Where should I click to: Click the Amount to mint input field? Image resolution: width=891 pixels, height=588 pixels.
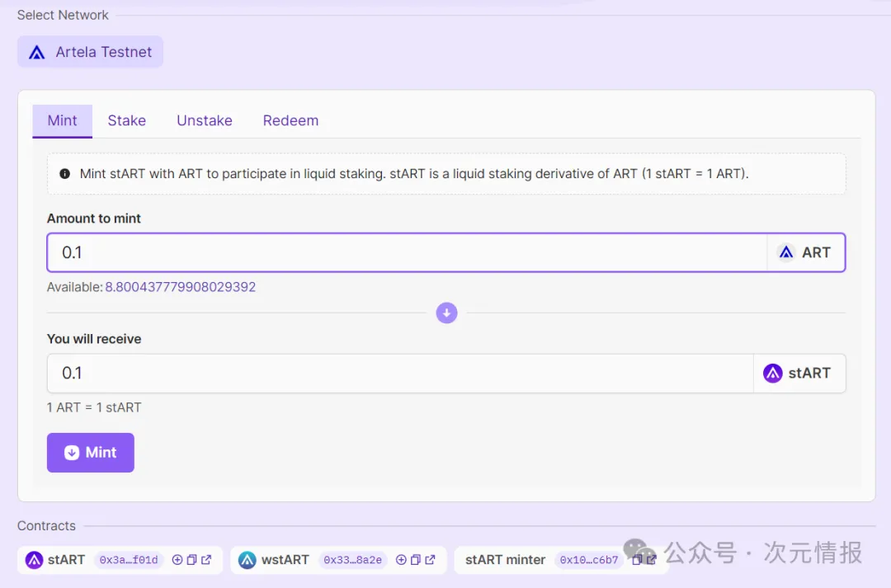[404, 252]
